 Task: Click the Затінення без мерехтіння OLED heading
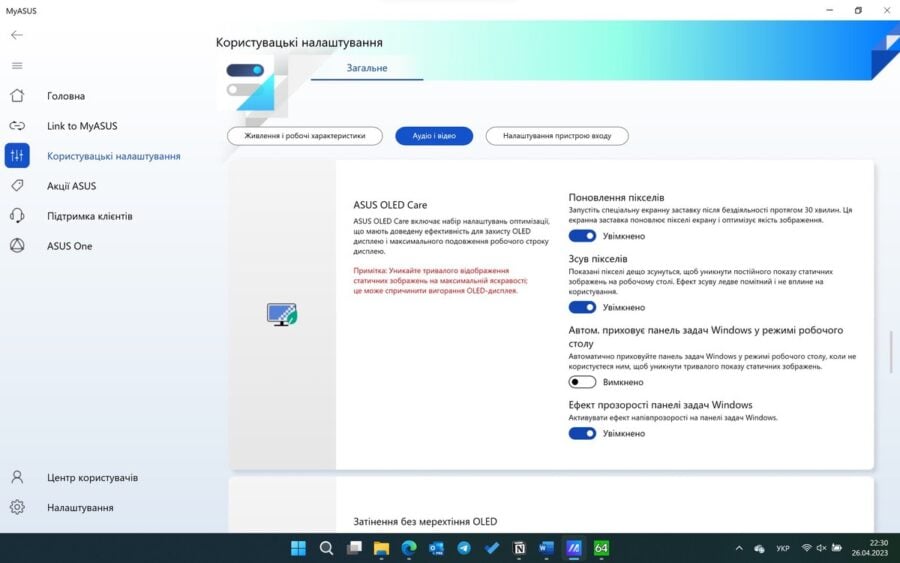click(x=425, y=522)
